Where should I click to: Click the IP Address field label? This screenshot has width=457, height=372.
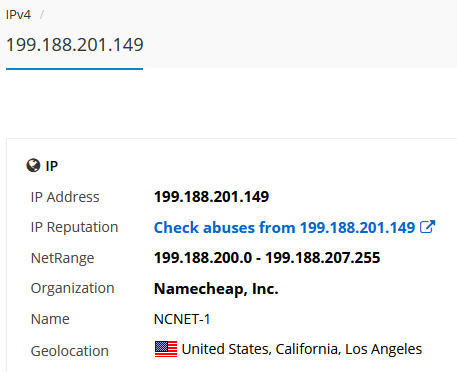(x=65, y=197)
